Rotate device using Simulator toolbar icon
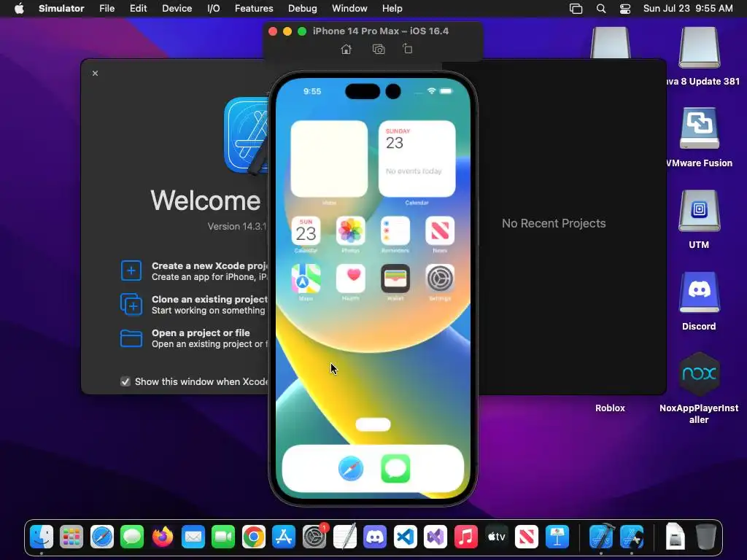Image resolution: width=747 pixels, height=560 pixels. 408,49
